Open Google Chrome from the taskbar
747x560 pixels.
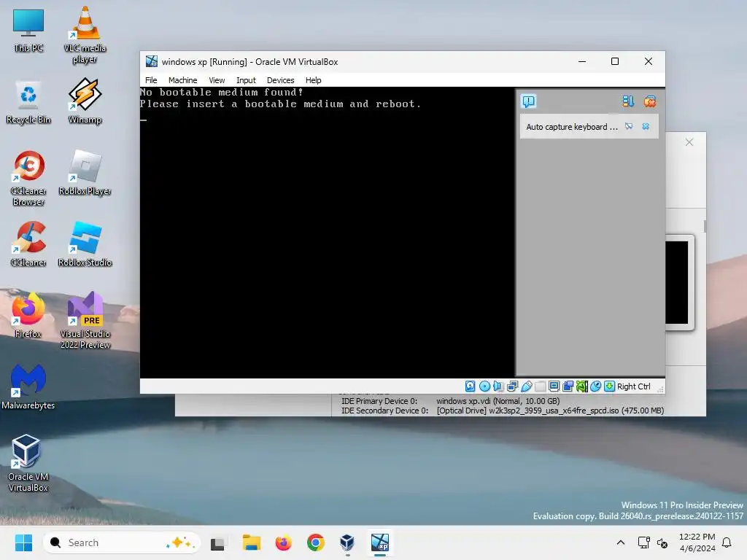[x=315, y=542]
